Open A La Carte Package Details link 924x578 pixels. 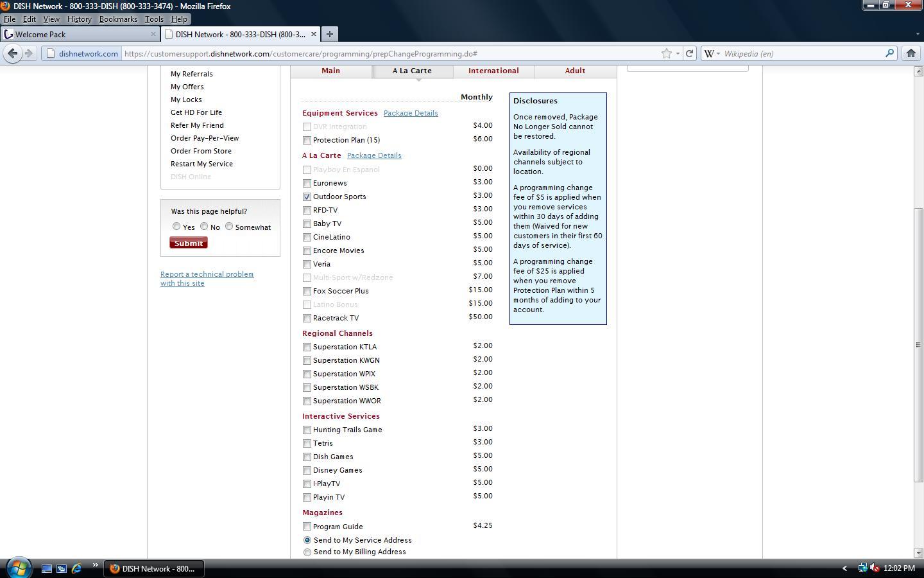click(x=374, y=155)
